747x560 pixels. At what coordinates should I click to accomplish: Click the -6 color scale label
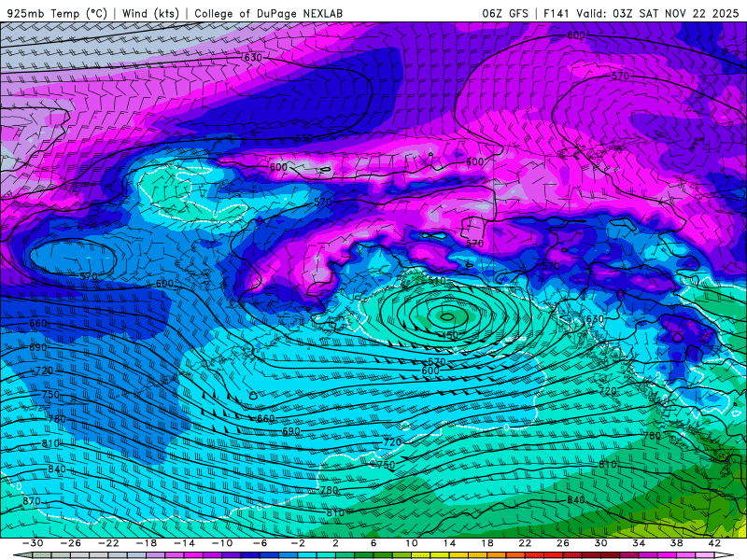click(x=261, y=543)
